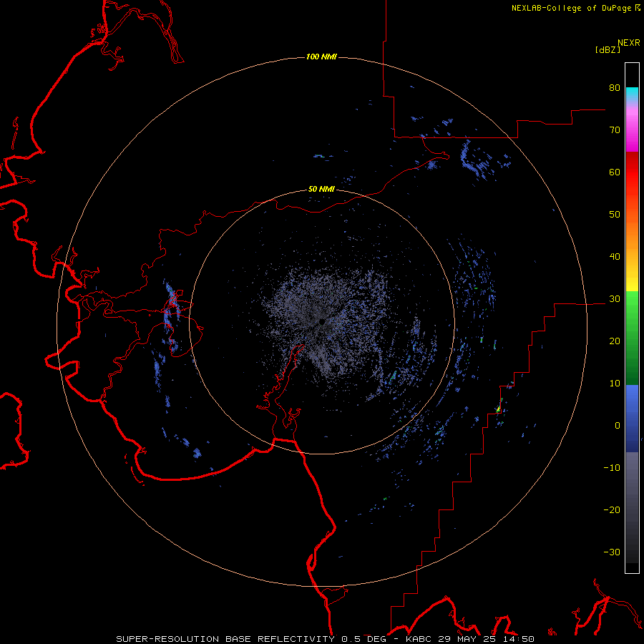The image size is (644, 644).
Task: Click the 50 NMI range ring label
Action: tap(321, 190)
